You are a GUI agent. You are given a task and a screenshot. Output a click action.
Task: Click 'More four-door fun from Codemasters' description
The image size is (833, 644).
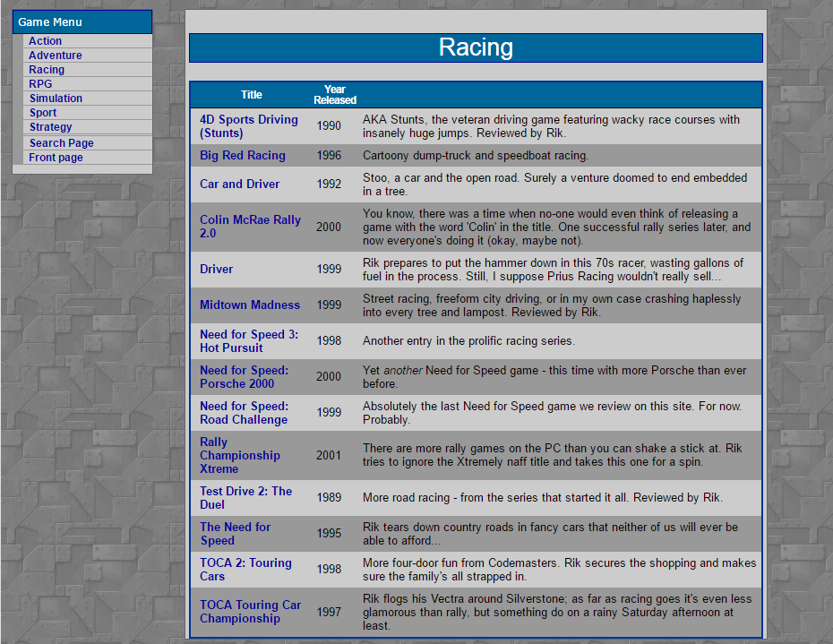pos(560,569)
